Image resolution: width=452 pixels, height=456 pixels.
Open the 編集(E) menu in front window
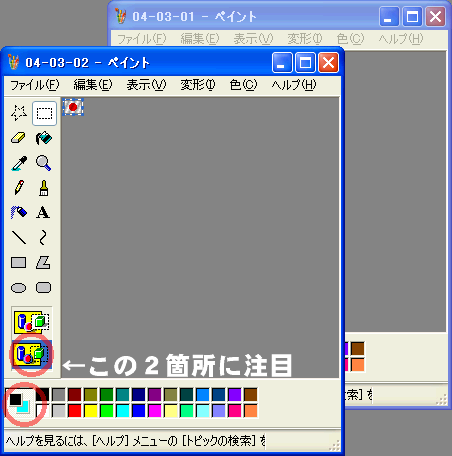93,85
